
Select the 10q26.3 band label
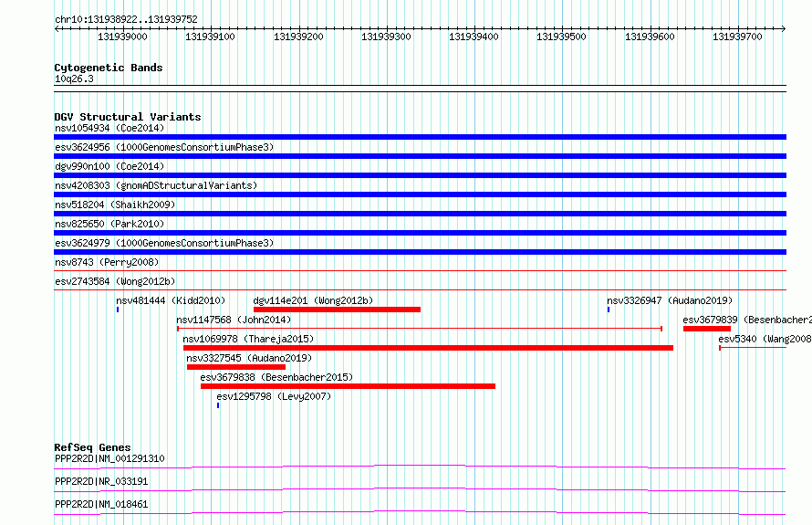click(74, 79)
